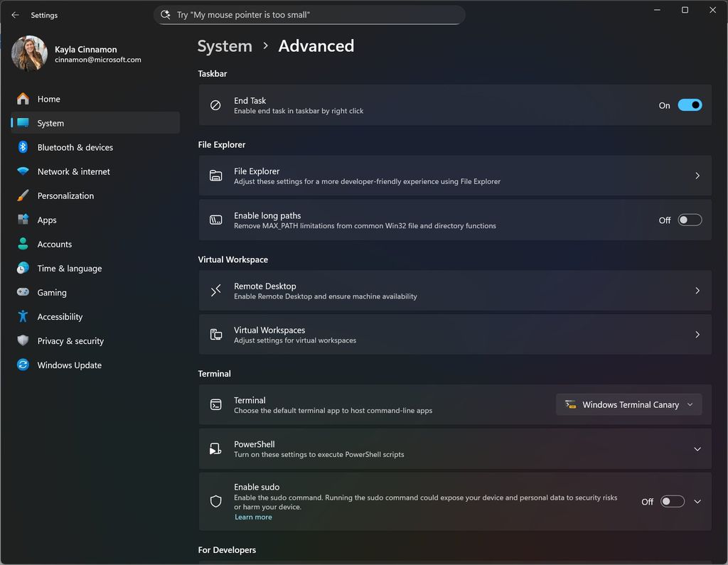
Task: Open Remote Desktop settings
Action: point(455,291)
